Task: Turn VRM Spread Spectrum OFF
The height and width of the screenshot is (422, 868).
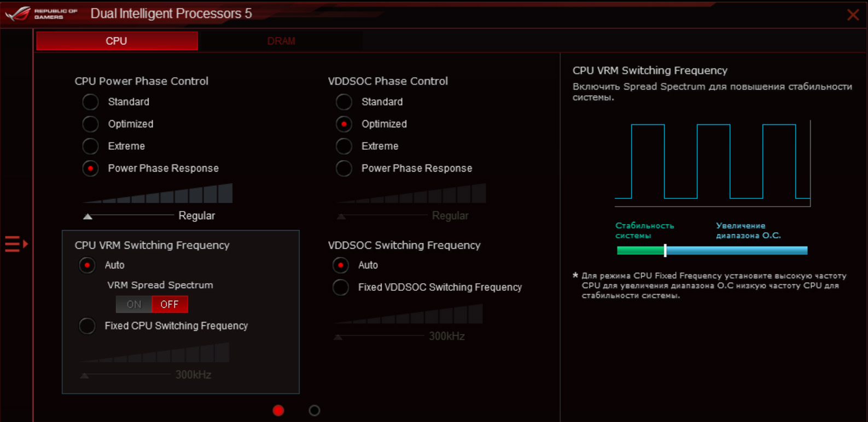Action: click(x=170, y=304)
